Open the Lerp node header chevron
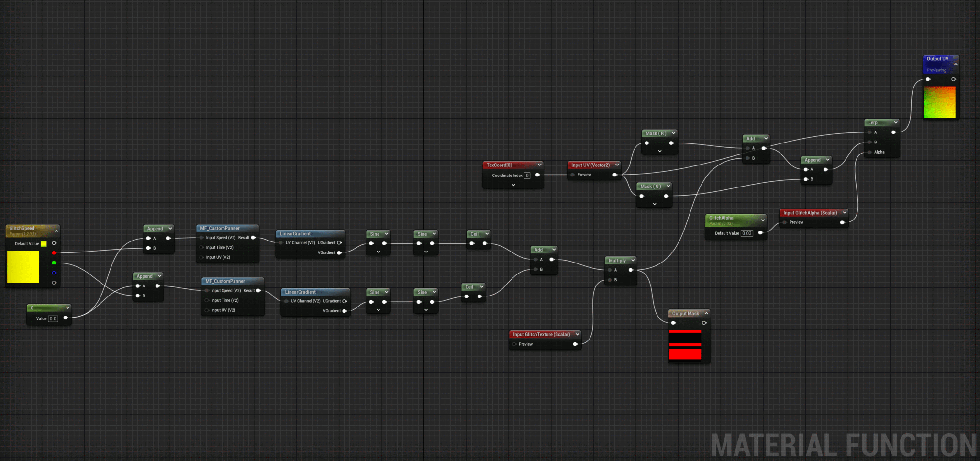 (895, 122)
